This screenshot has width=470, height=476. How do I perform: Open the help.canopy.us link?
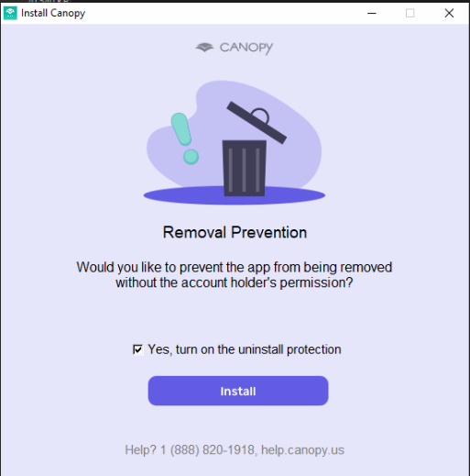pos(302,450)
